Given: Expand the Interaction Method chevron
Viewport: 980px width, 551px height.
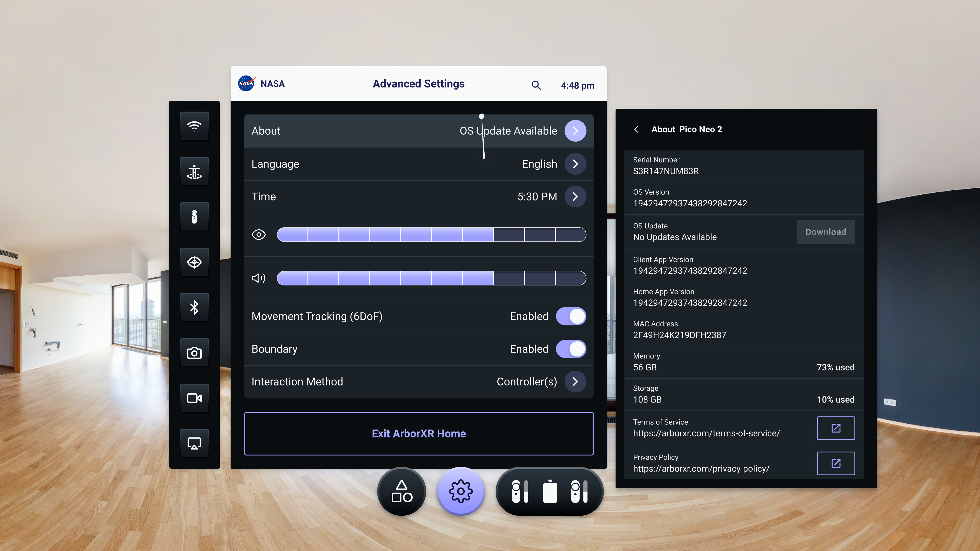Looking at the screenshot, I should point(575,381).
